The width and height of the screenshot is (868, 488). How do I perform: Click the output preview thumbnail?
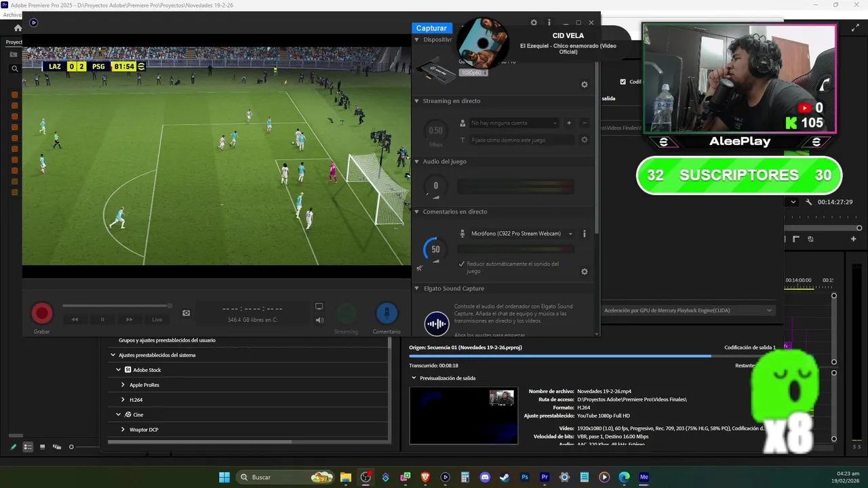click(464, 415)
